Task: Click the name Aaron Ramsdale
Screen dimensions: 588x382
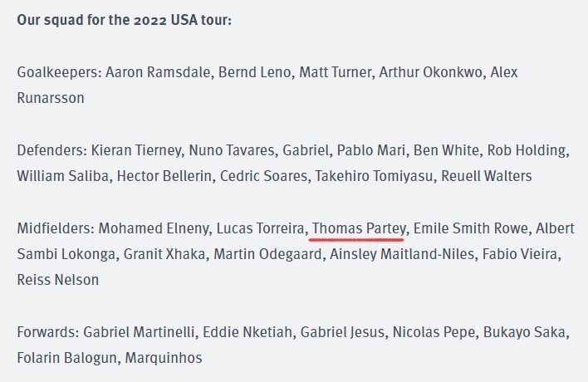Action: click(158, 72)
